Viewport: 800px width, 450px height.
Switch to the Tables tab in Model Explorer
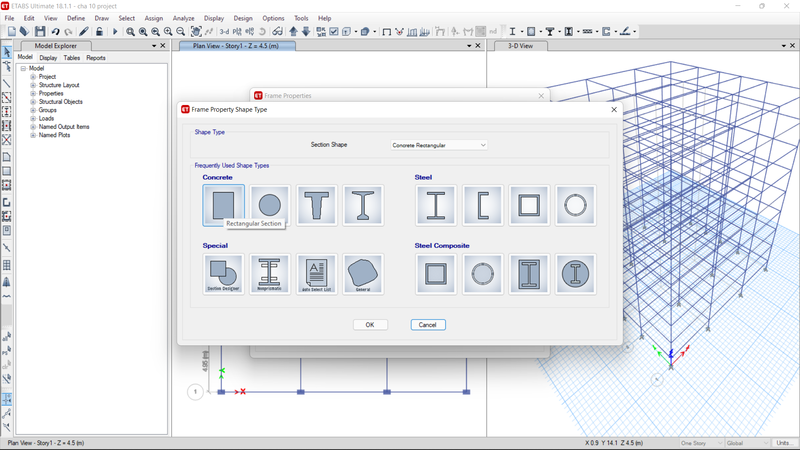71,58
